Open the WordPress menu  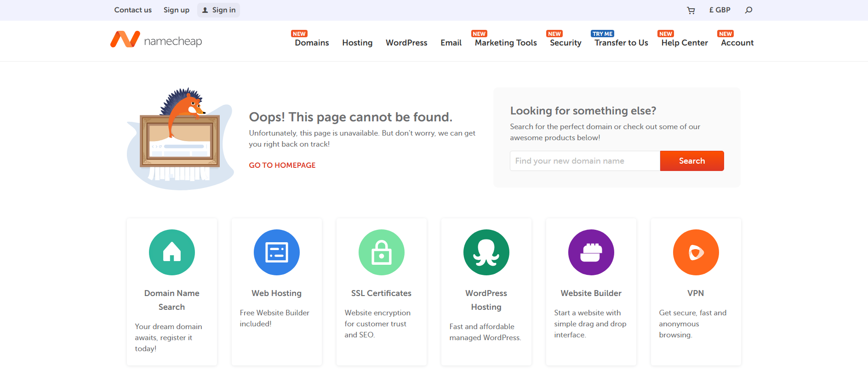(x=406, y=43)
